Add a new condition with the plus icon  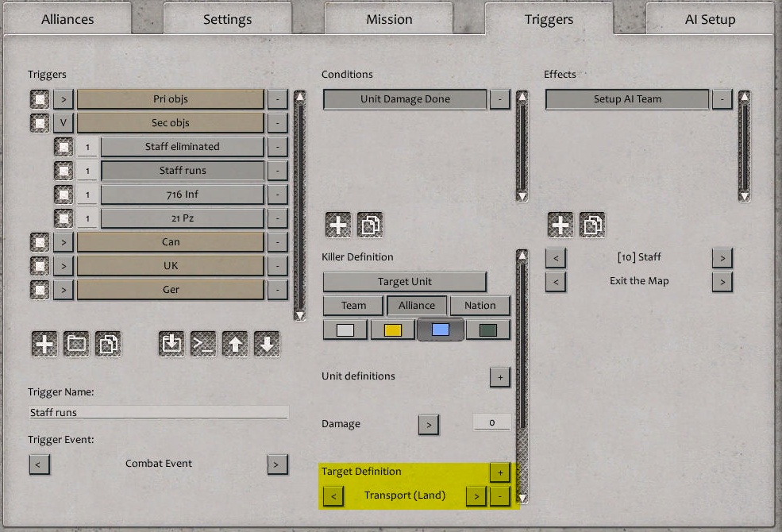coord(337,224)
